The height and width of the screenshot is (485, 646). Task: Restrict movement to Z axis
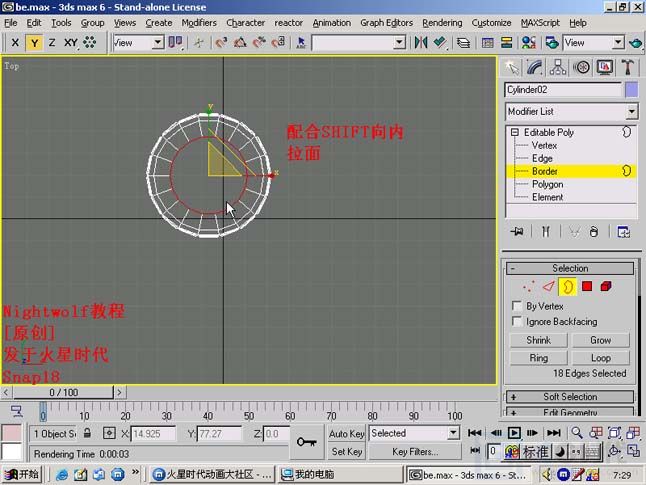[x=52, y=42]
